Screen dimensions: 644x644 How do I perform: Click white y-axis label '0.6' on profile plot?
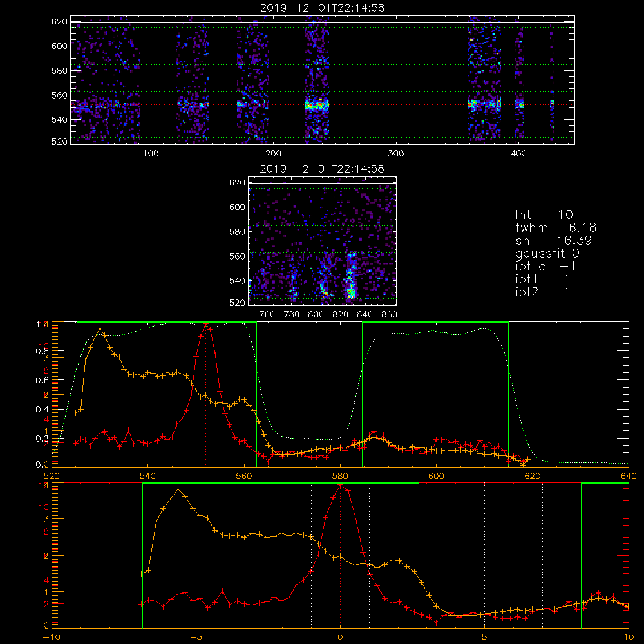click(42, 381)
